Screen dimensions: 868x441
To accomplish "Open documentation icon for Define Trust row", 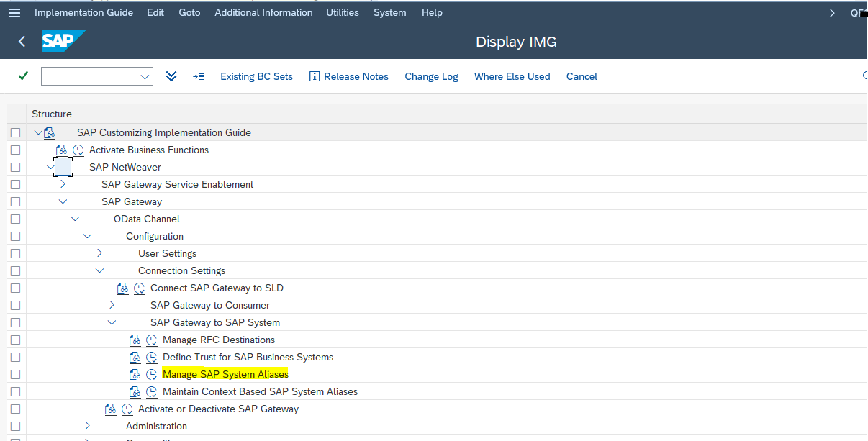I will (135, 357).
